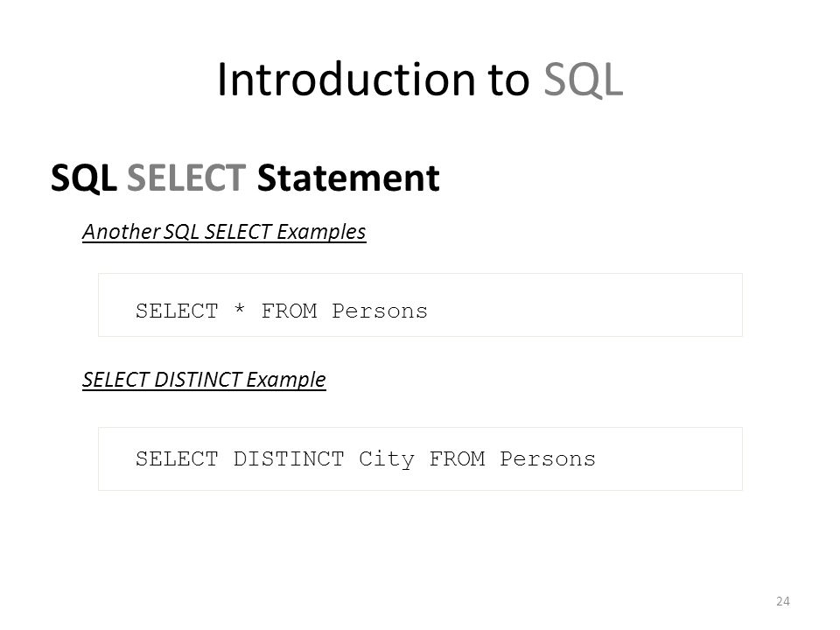The image size is (840, 630).
Task: Click 'Another SQL SELECT Examples' underlined text
Action: point(224,232)
